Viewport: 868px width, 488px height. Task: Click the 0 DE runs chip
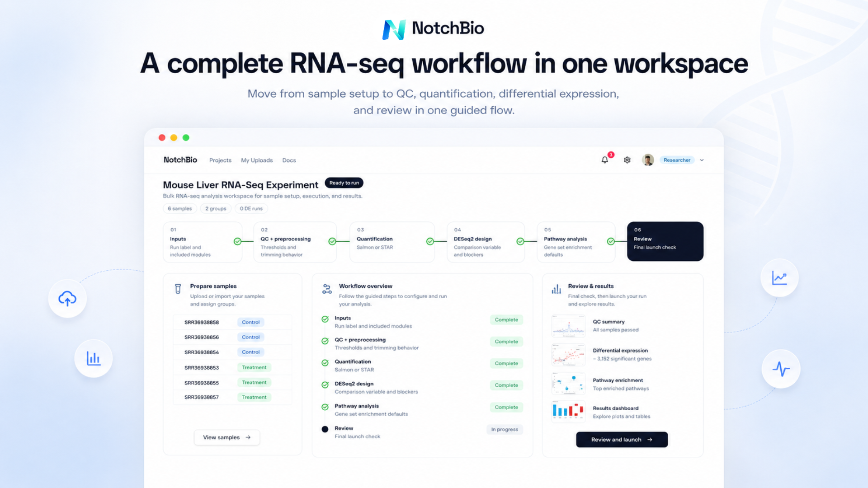point(251,209)
